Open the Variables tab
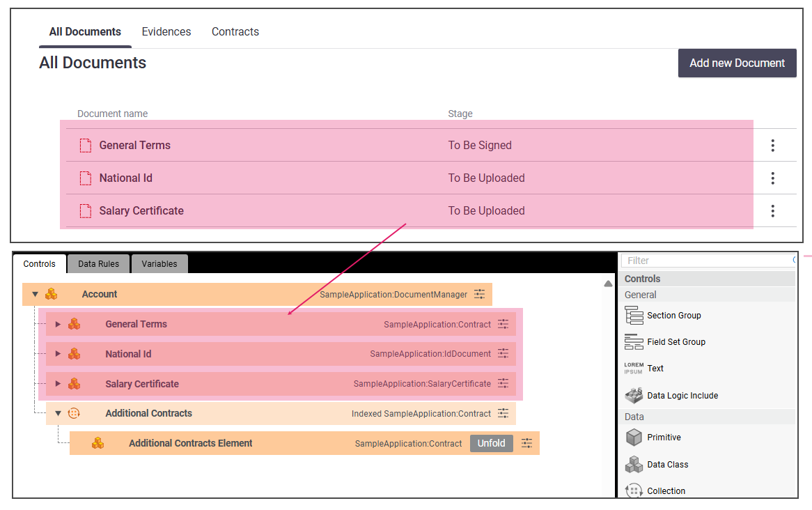Image resolution: width=812 pixels, height=510 pixels. coord(159,264)
